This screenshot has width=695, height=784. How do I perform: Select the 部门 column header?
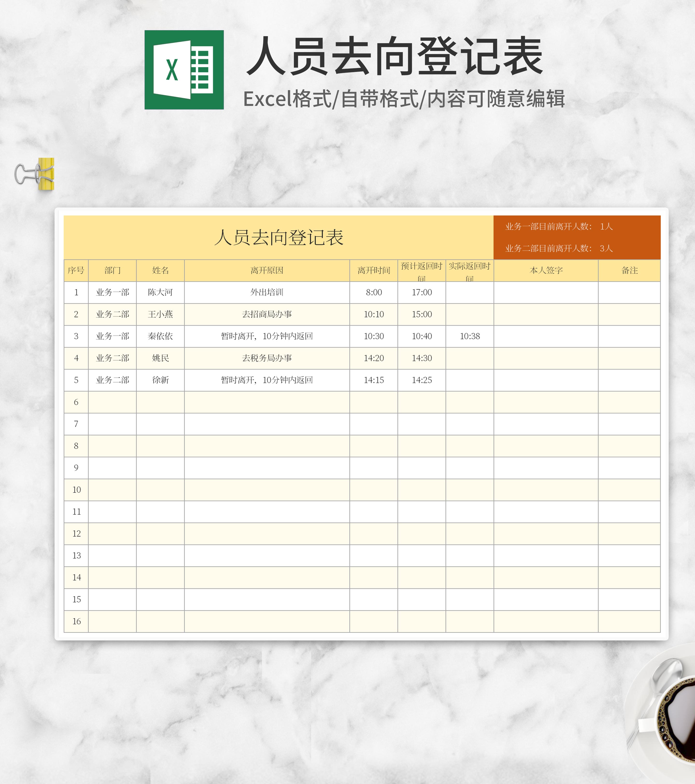[112, 270]
